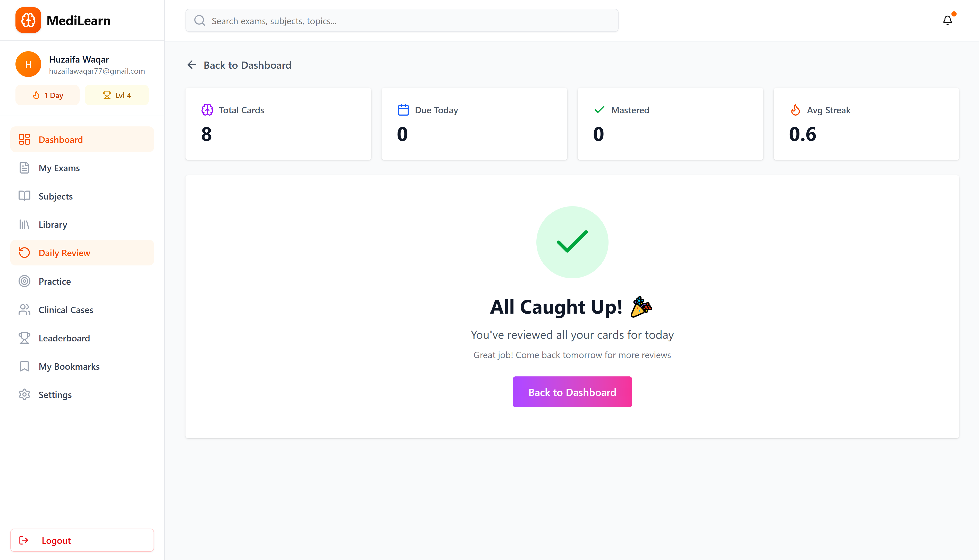Click the Lvl 4 badge
Viewport: 979px width, 560px height.
point(117,94)
